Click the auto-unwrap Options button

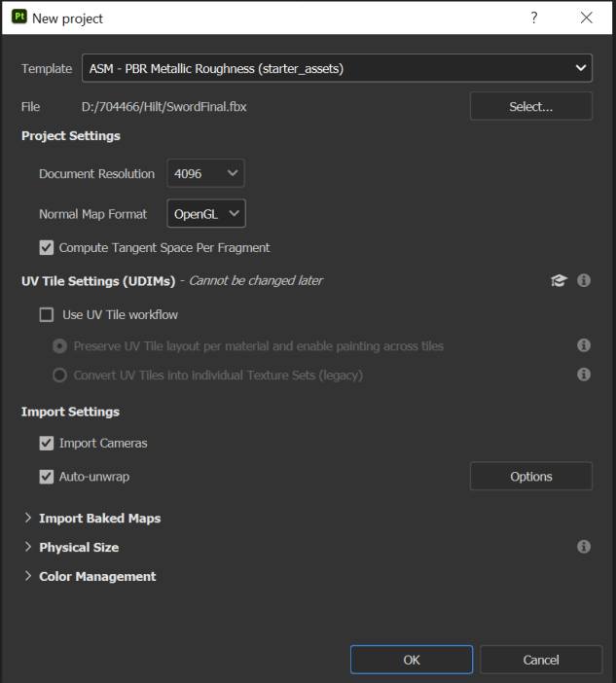click(530, 477)
